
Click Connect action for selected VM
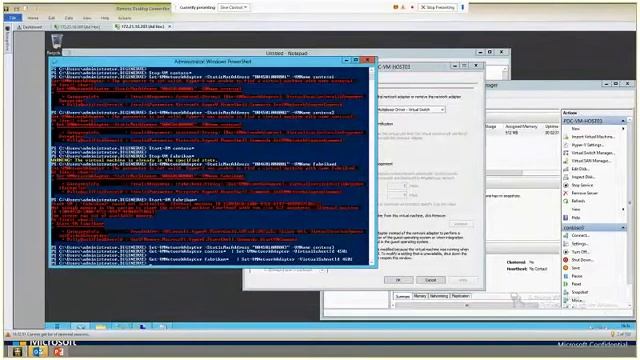pos(580,236)
